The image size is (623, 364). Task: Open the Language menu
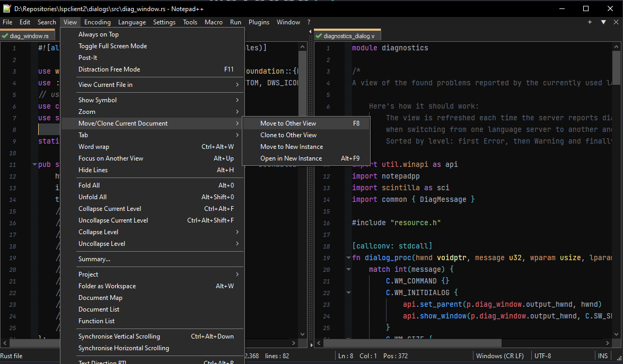[x=132, y=22]
